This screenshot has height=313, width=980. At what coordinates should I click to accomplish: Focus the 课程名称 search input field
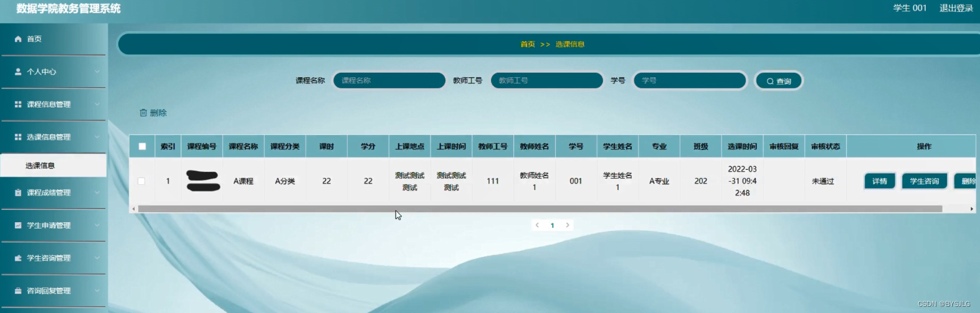tap(389, 80)
